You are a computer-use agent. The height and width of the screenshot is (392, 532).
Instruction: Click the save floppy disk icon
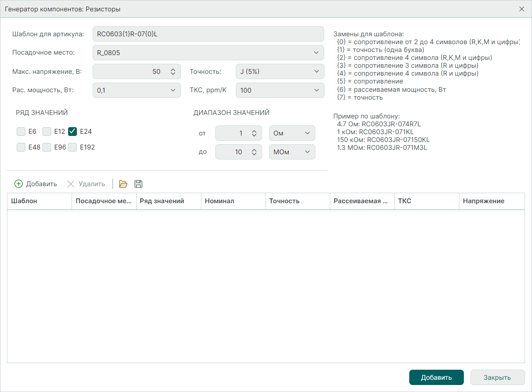point(138,184)
